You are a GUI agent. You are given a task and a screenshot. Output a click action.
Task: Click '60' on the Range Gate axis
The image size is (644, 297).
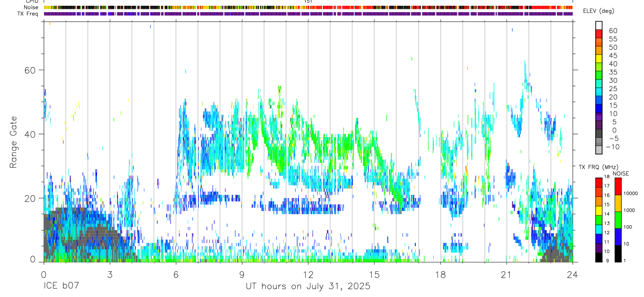(x=31, y=70)
